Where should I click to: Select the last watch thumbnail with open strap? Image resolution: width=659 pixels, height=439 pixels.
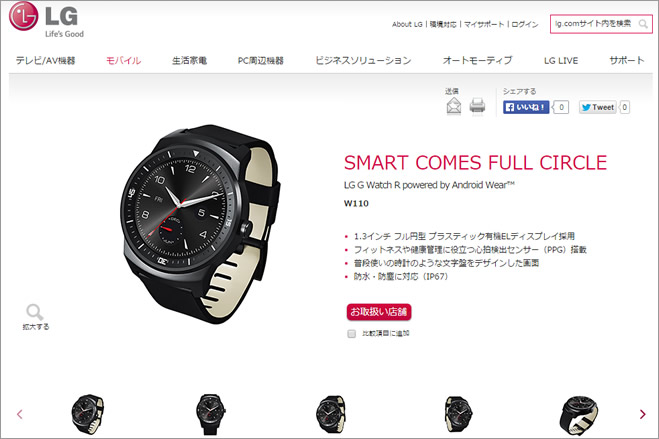(578, 415)
